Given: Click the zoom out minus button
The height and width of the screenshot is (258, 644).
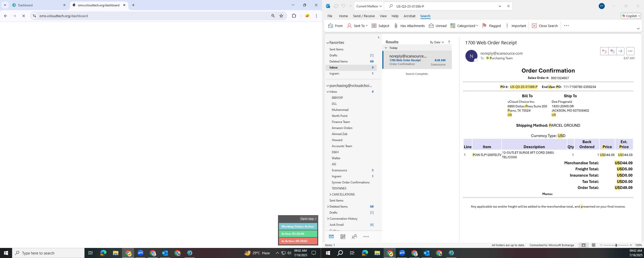Looking at the screenshot, I should pos(601,245).
